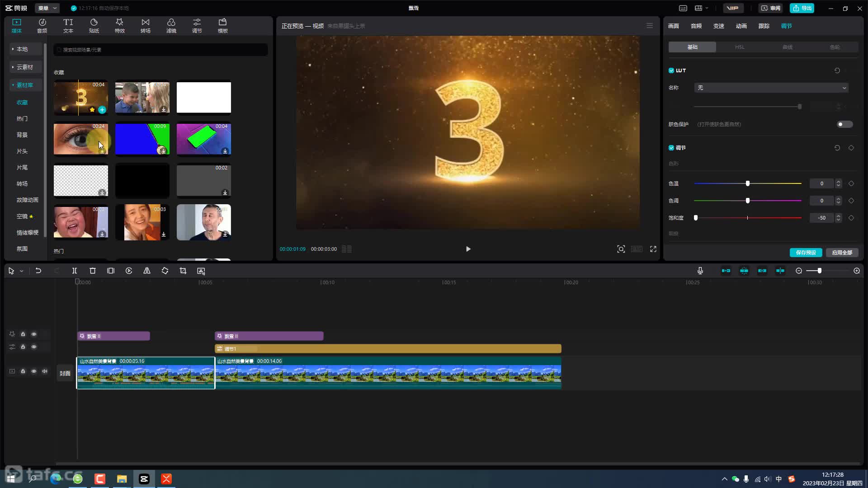Add the golden number 3 clip to timeline
The width and height of the screenshot is (868, 488).
[102, 110]
